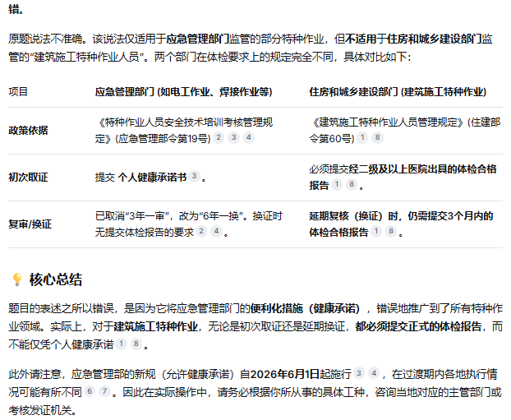Open citation 8 after 不能仅凭个人健康承诺
The image size is (511, 420).
[136, 344]
